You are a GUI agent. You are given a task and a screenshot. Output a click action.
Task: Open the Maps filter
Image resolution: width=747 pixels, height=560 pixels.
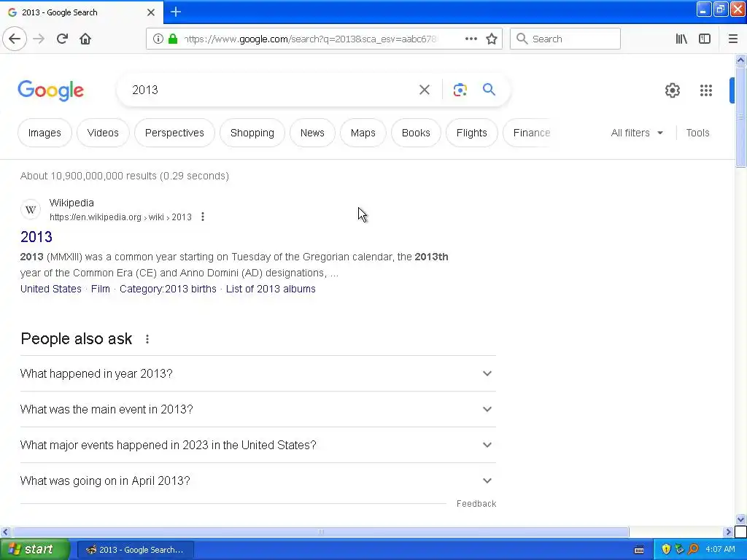(x=363, y=133)
